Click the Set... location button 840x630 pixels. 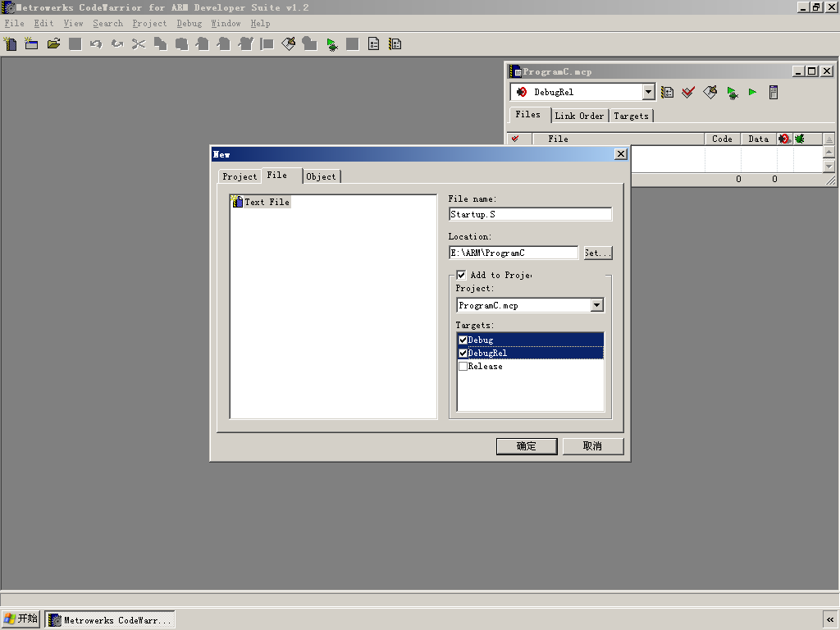pos(598,253)
